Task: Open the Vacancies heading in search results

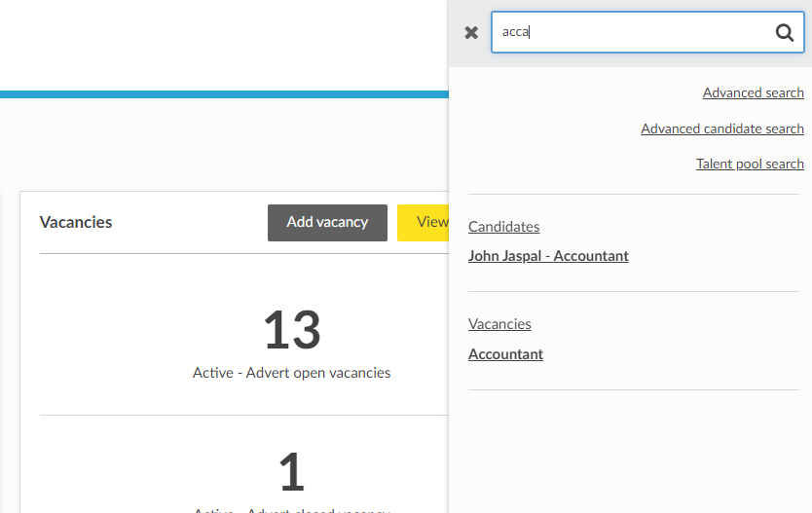Action: tap(499, 323)
